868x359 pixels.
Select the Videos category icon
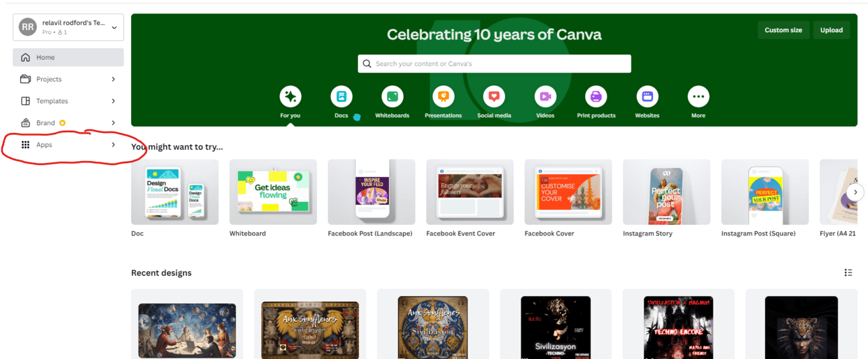point(546,97)
